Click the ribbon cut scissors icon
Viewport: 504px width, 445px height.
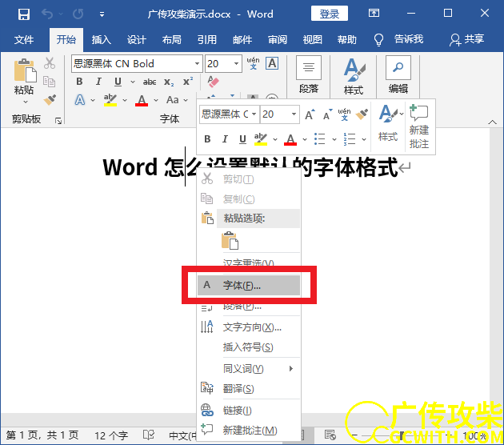pyautogui.click(x=49, y=63)
